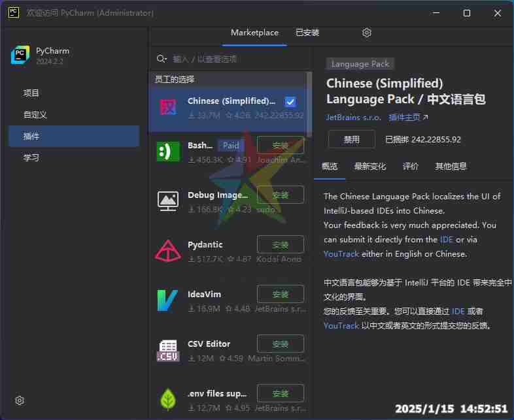Install the CSV Editor plugin
The image size is (514, 420).
[281, 344]
